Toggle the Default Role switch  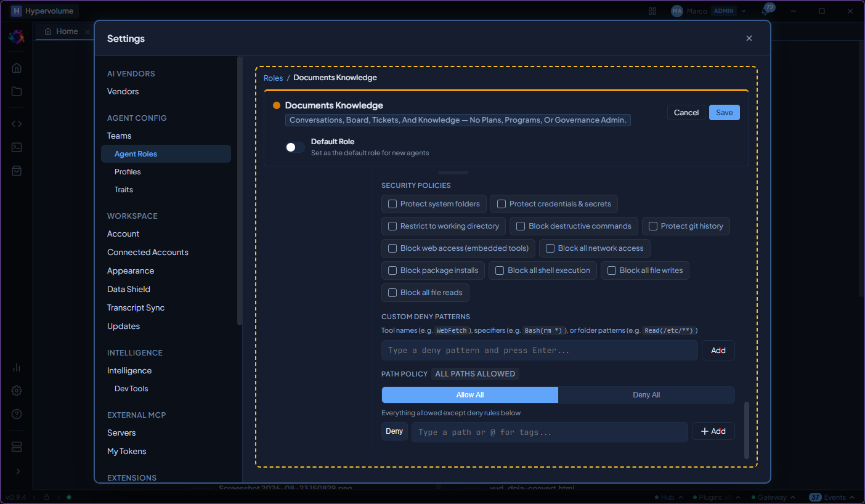(x=295, y=147)
